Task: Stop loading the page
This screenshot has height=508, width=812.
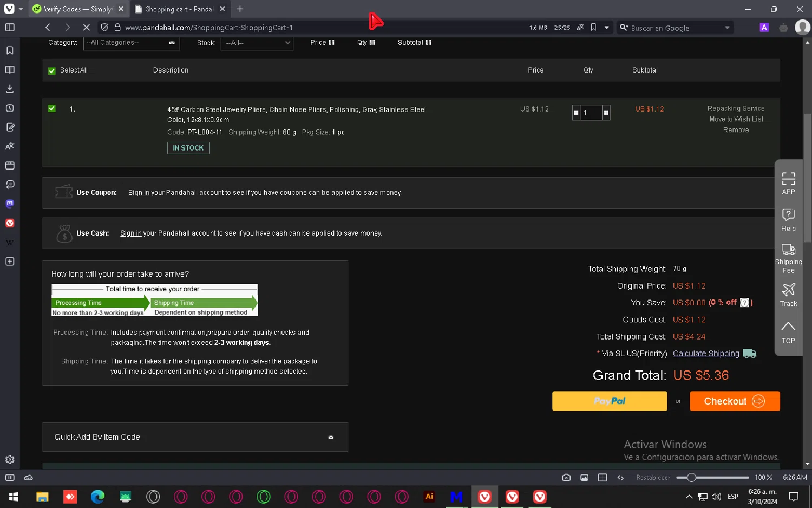Action: [x=86, y=27]
